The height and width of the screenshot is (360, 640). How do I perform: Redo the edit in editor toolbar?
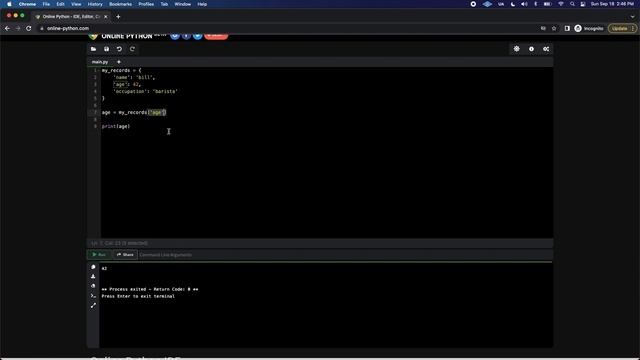pyautogui.click(x=132, y=49)
